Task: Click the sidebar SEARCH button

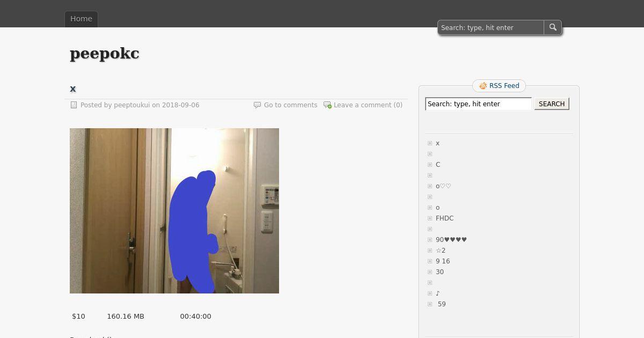Action: pos(552,104)
